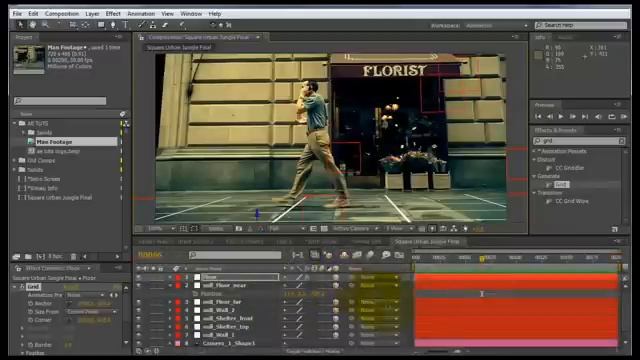640x360 pixels.
Task: Toggle 3D switch for null_Wall_2 layer
Action: coord(336,310)
